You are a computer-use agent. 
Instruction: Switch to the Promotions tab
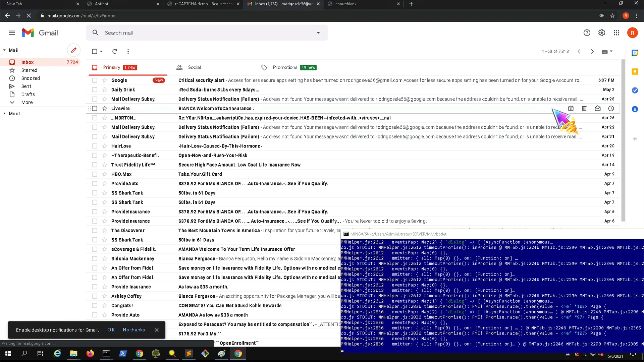coord(285,67)
